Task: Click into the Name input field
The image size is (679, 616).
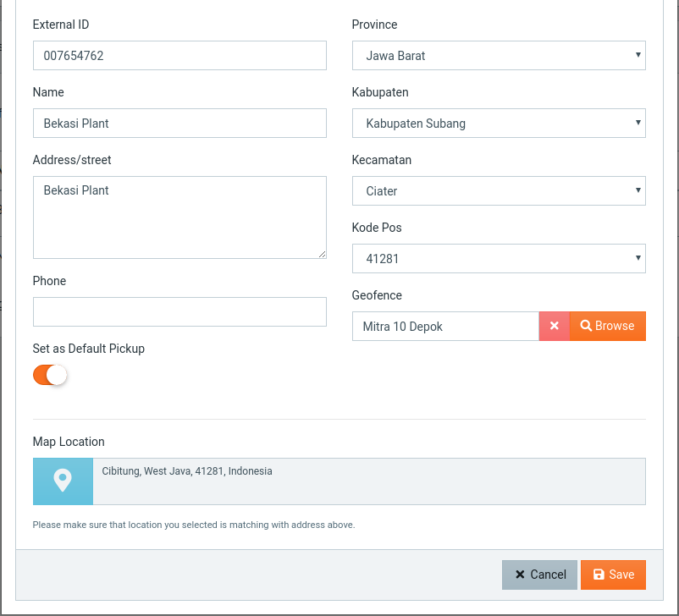Action: point(179,123)
